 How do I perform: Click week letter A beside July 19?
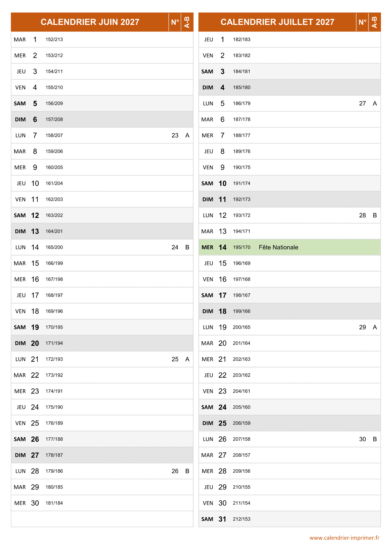375,327
